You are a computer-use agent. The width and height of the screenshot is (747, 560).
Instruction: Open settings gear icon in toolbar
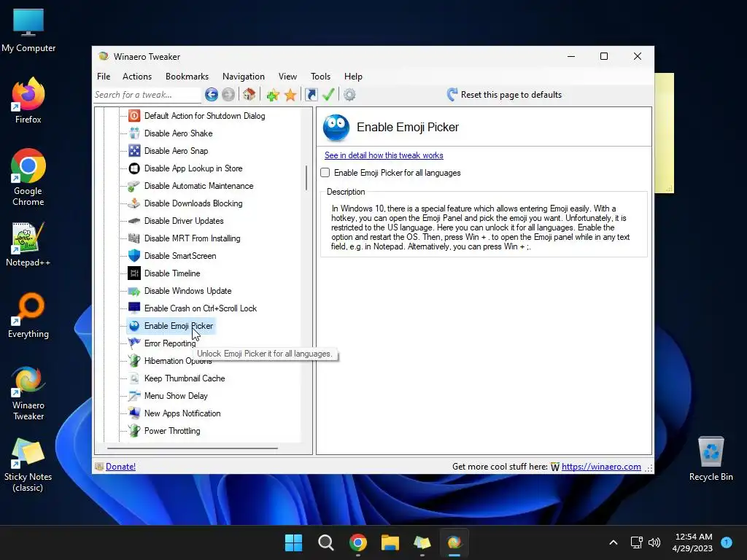pyautogui.click(x=349, y=95)
